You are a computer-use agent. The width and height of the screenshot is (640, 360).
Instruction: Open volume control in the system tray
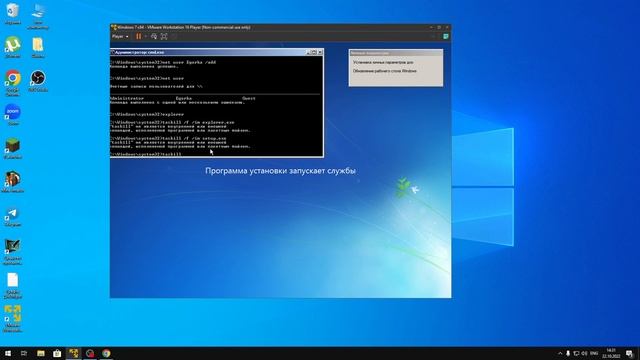[x=584, y=353]
